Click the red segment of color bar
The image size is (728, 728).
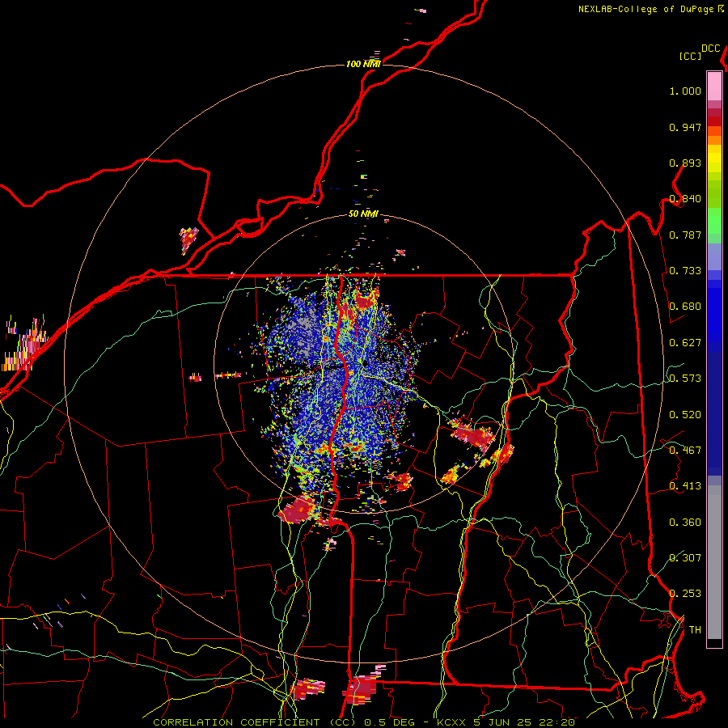(714, 121)
